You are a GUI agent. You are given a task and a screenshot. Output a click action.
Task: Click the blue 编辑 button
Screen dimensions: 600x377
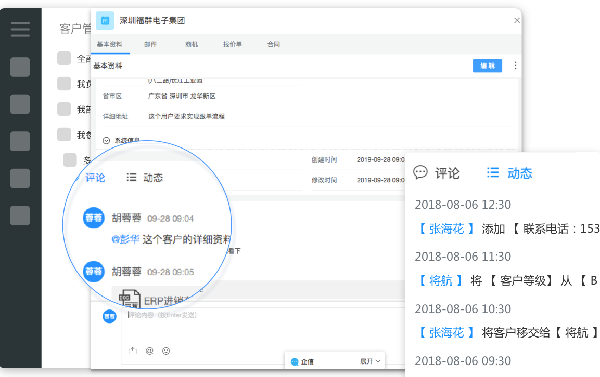coord(487,65)
